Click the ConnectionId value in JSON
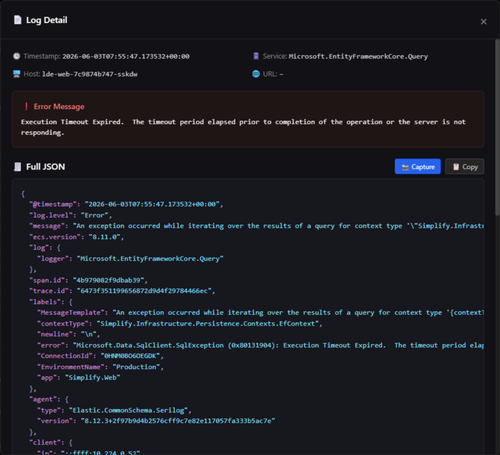Image resolution: width=500 pixels, height=455 pixels. (x=130, y=356)
